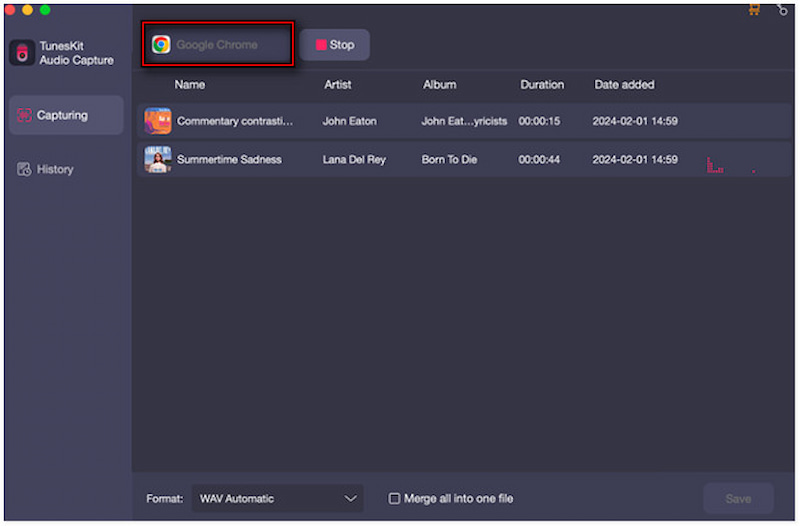Screen dimensions: 800x526
Task: Click the John Eaton row's 2024-02-01 14:59 date
Action: [635, 121]
